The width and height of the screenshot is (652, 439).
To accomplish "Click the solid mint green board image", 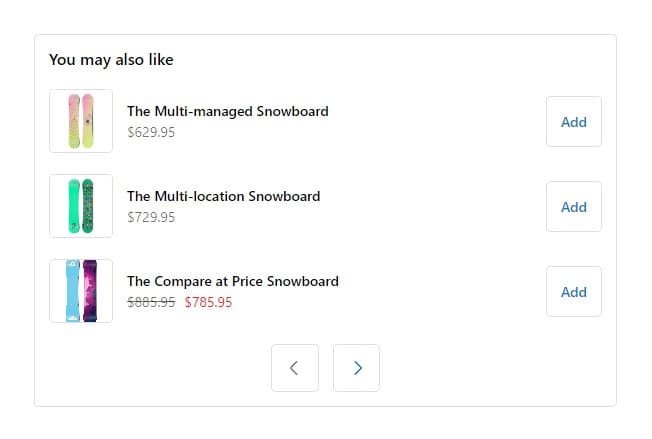I will pos(74,206).
